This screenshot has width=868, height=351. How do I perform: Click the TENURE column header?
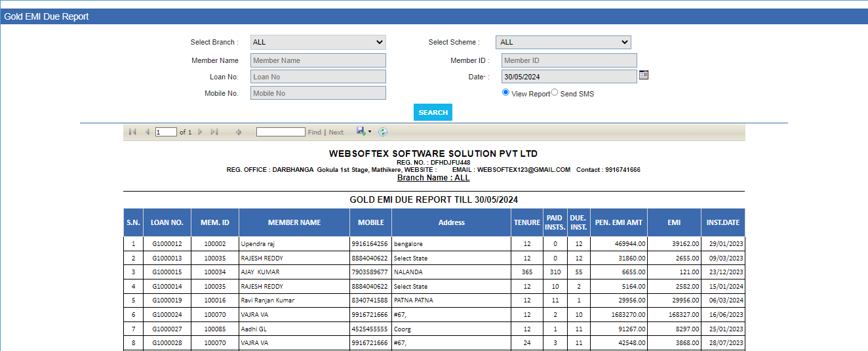point(527,222)
